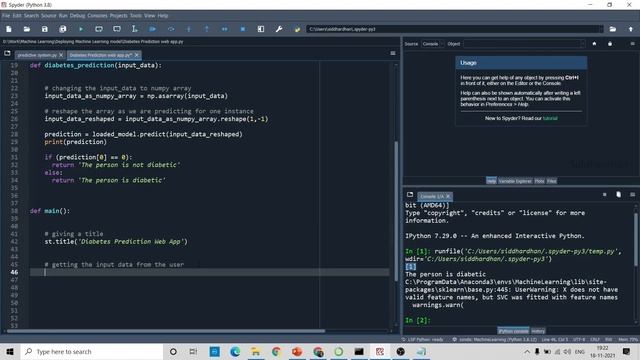
Task: Execute current line debug icon
Action: 171,29
